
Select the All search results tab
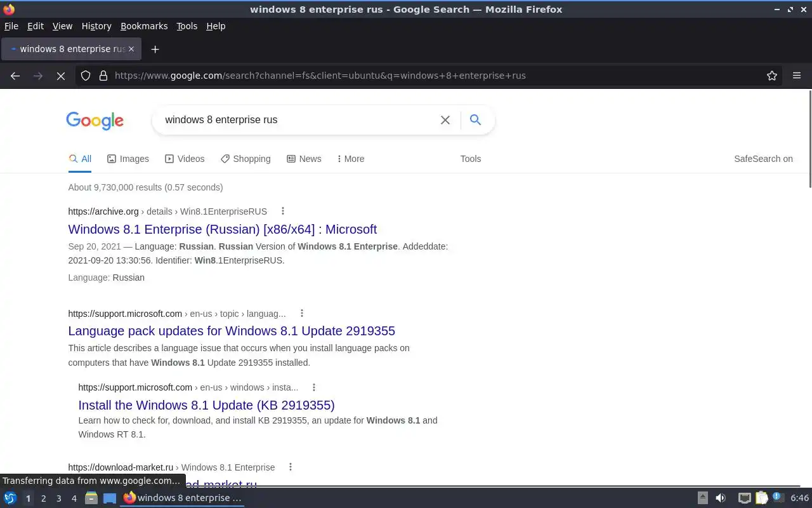pyautogui.click(x=80, y=159)
